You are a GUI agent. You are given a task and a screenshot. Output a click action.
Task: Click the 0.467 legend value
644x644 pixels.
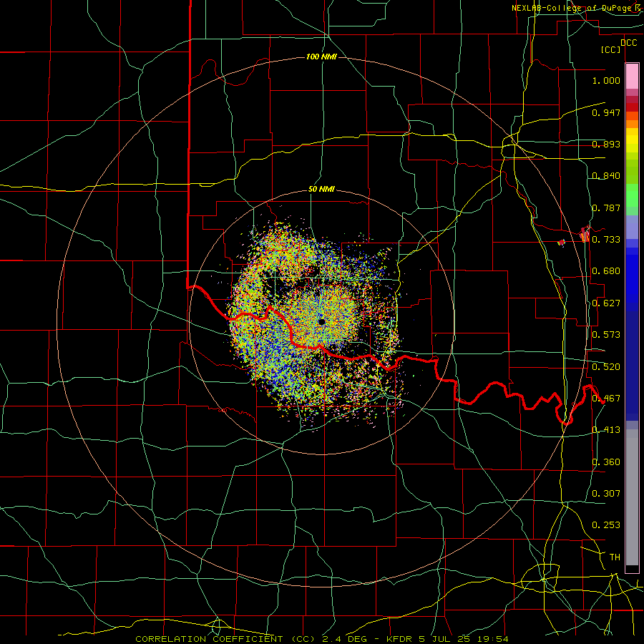pyautogui.click(x=606, y=399)
